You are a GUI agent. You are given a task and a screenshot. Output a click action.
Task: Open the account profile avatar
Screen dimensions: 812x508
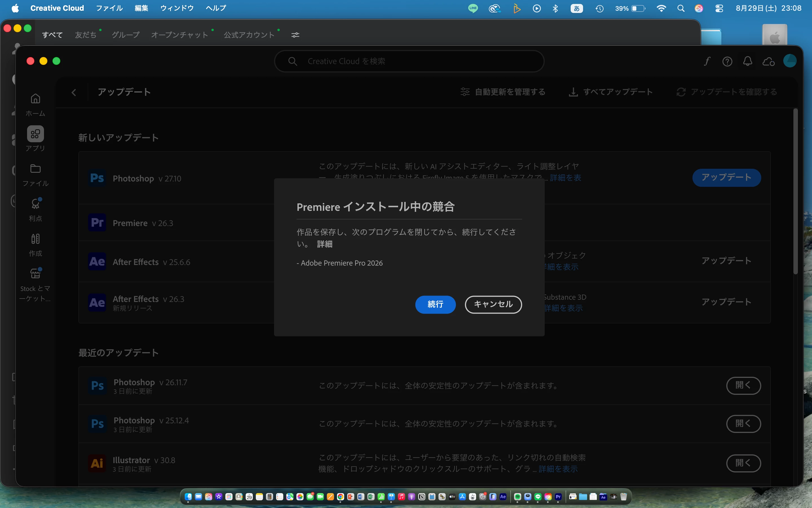click(x=789, y=61)
